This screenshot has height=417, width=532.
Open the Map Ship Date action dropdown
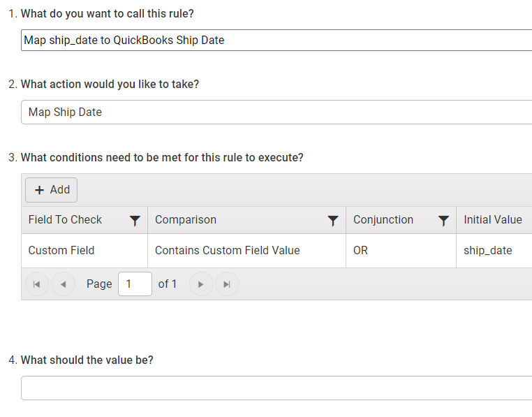276,112
